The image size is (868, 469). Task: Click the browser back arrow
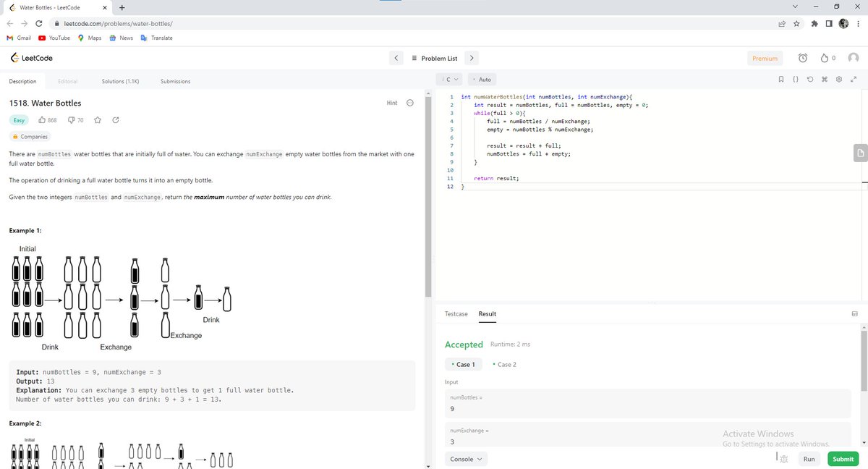(11, 23)
